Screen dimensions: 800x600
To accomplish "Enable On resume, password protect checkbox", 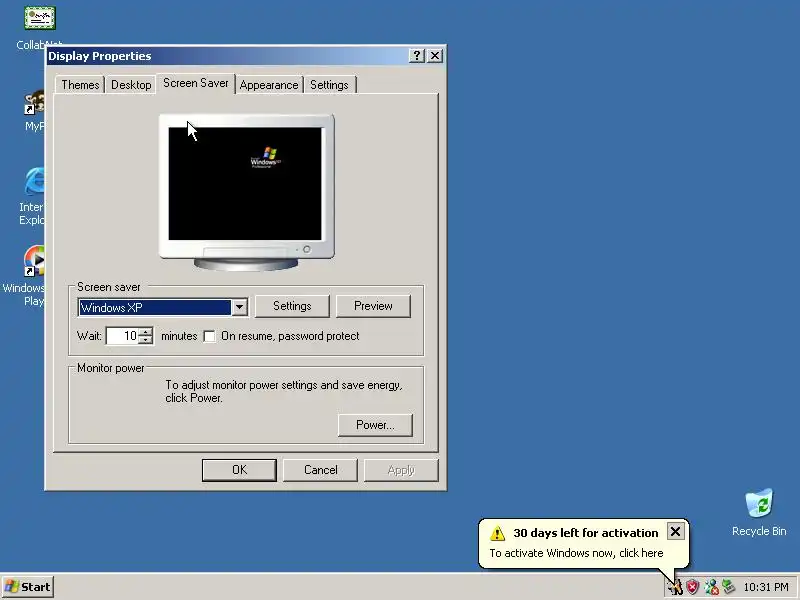I will click(209, 336).
